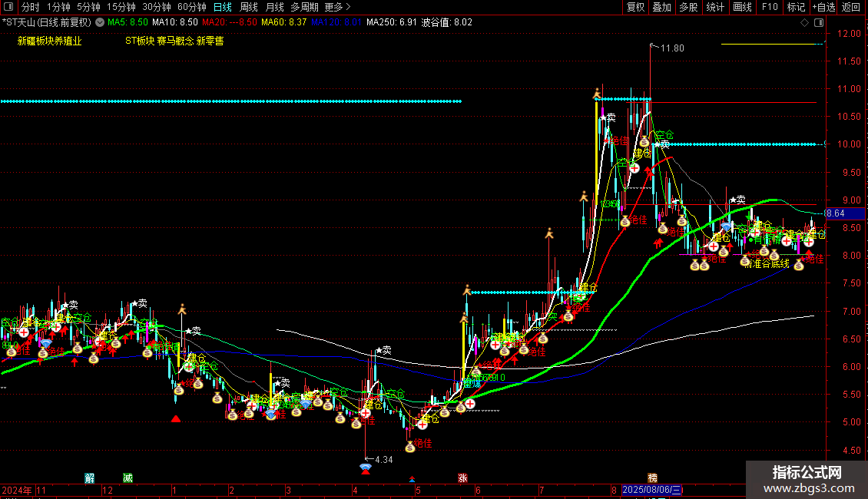The image size is (868, 499).
Task: Click the MA20 indicator value
Action: coord(230,23)
